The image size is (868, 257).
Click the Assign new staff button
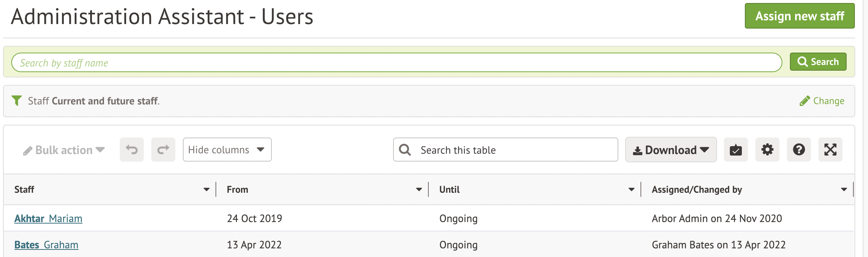click(x=799, y=16)
